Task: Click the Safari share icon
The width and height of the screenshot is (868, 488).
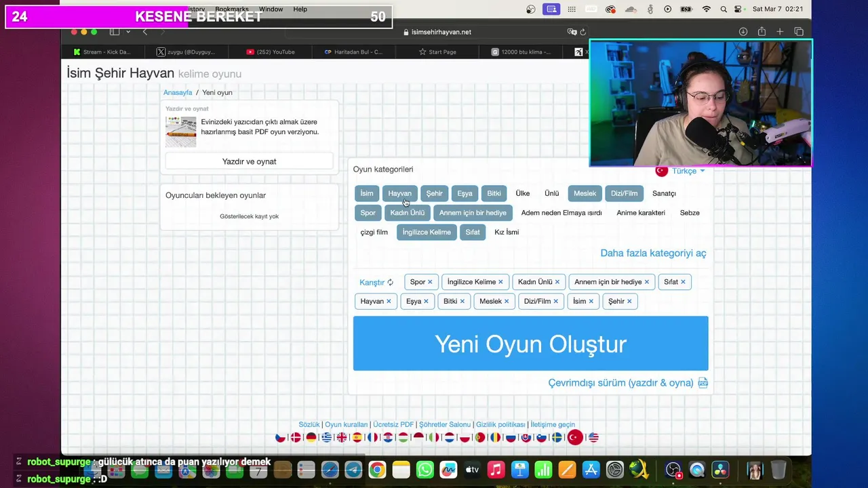Action: tap(762, 32)
